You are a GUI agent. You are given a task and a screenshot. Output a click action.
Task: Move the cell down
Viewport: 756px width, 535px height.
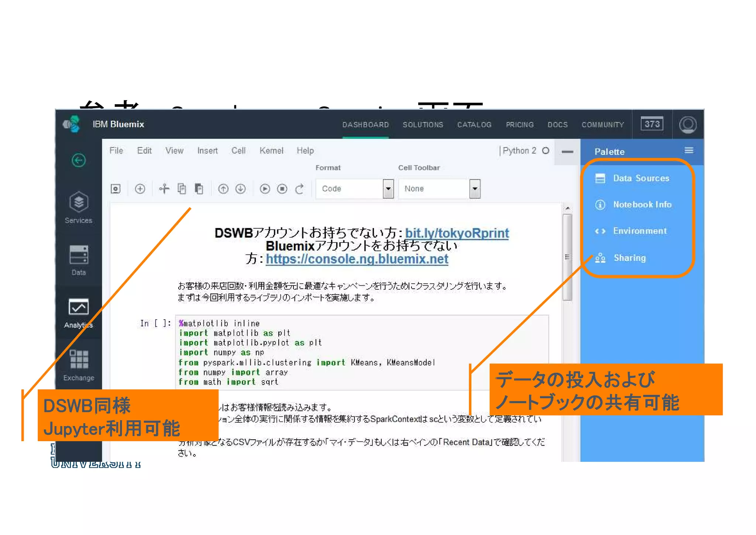point(241,189)
